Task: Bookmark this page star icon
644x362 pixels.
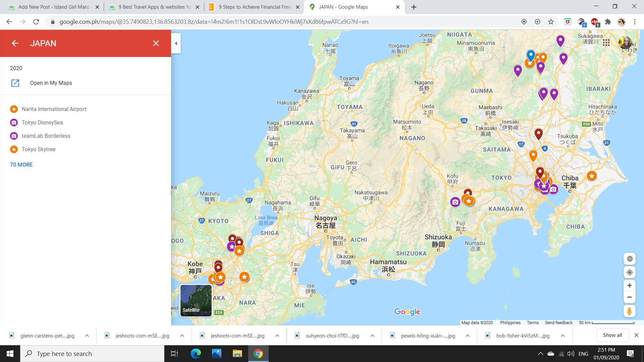Action: coord(551,22)
